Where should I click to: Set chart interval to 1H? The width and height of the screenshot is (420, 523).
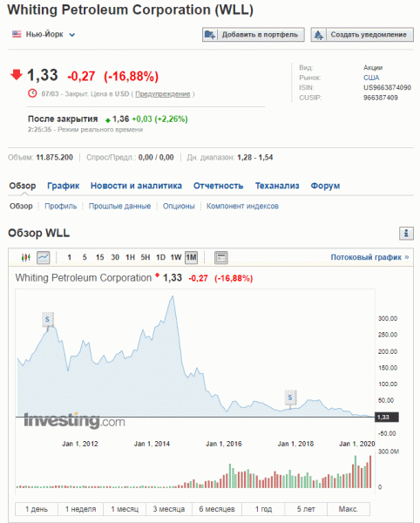pos(130,257)
